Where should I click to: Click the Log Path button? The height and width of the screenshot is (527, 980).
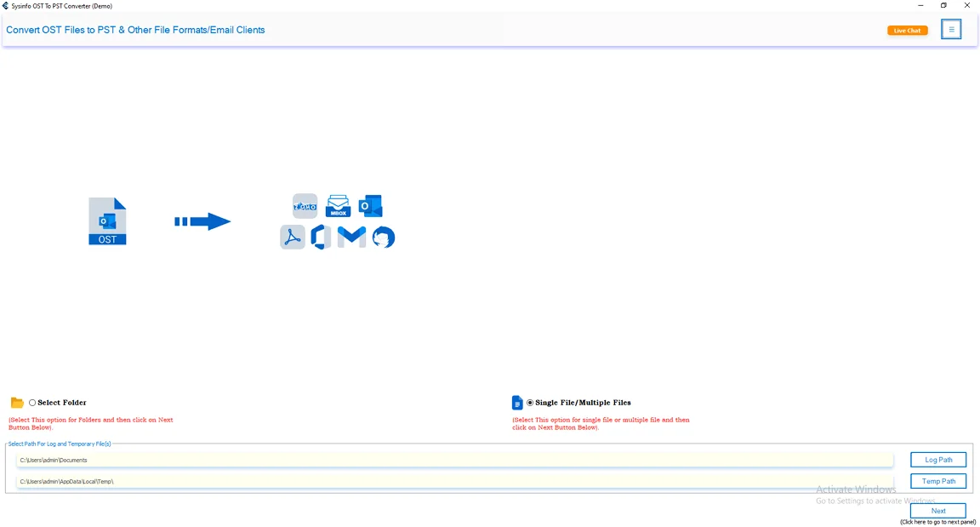click(x=938, y=459)
